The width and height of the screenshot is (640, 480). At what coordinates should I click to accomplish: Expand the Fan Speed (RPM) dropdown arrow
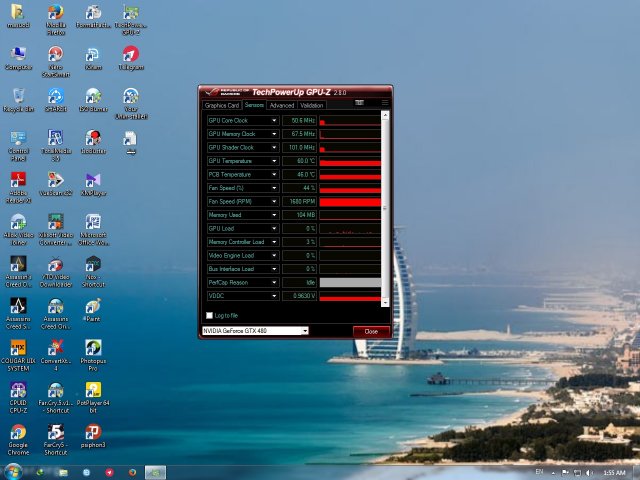point(274,201)
